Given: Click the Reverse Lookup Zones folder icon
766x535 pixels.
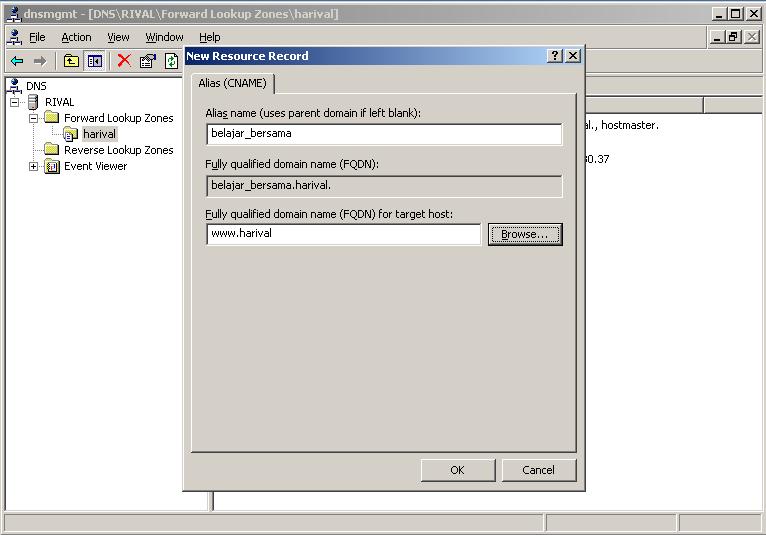Looking at the screenshot, I should [51, 149].
